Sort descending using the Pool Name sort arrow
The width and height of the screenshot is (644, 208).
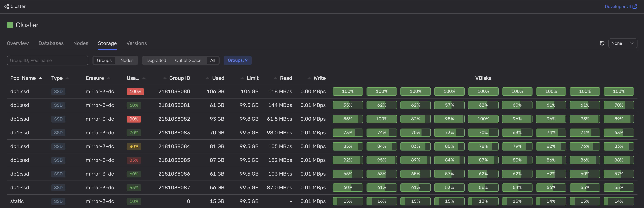coord(40,78)
